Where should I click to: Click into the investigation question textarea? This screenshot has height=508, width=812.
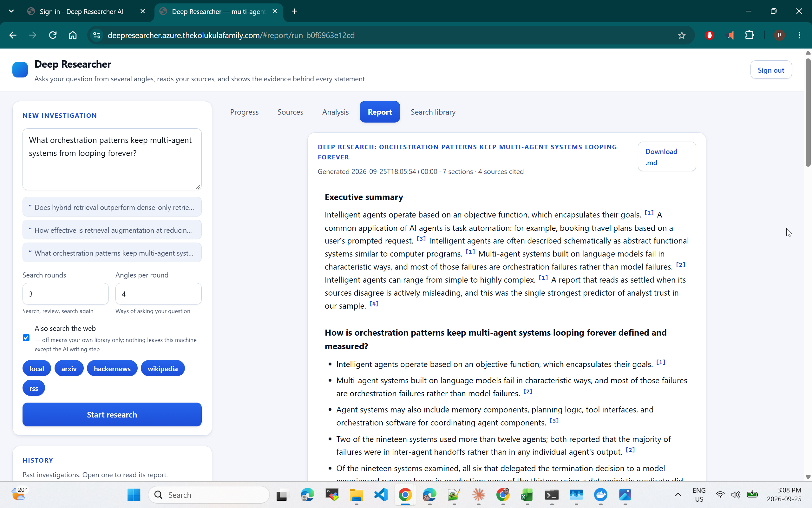tap(112, 159)
